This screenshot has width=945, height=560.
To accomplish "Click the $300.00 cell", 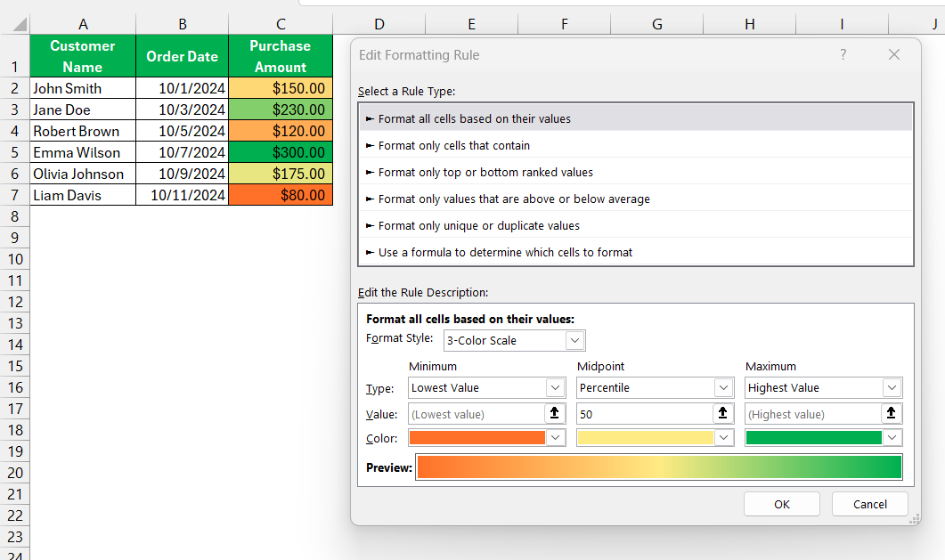I will tap(281, 152).
